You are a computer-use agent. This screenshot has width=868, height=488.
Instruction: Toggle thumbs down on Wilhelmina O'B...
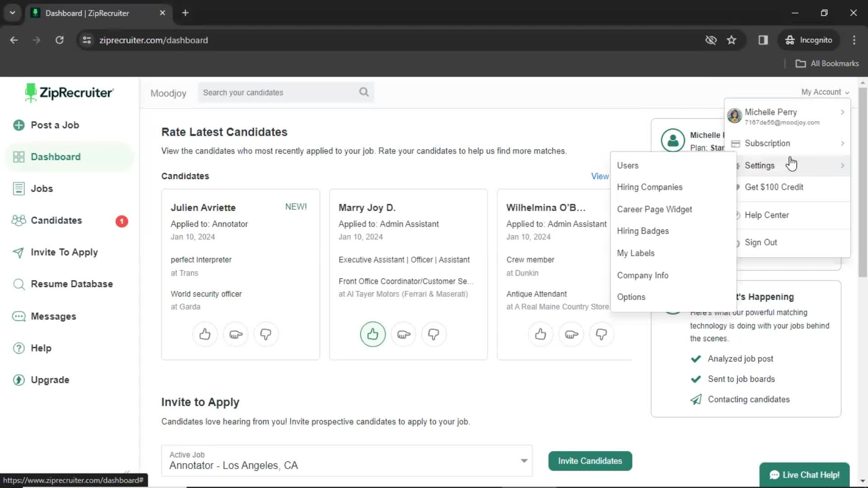click(x=602, y=334)
